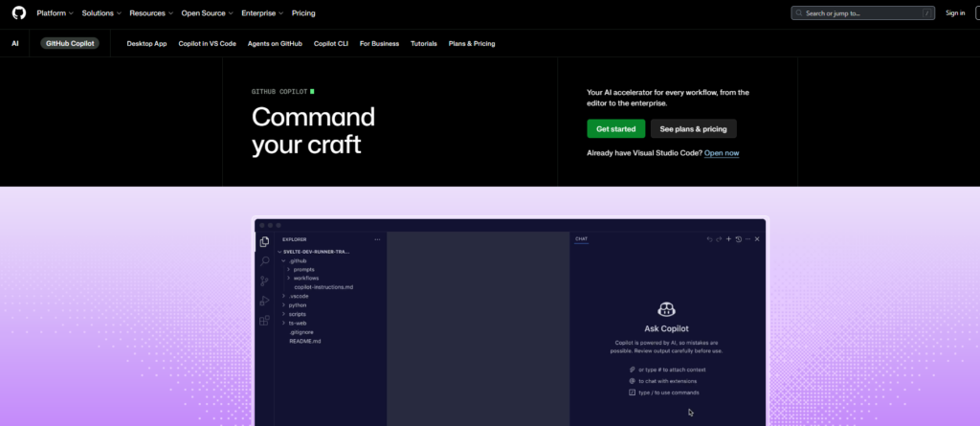Open Plans & Pricing nav link
Image resolution: width=980 pixels, height=426 pixels.
tap(472, 44)
